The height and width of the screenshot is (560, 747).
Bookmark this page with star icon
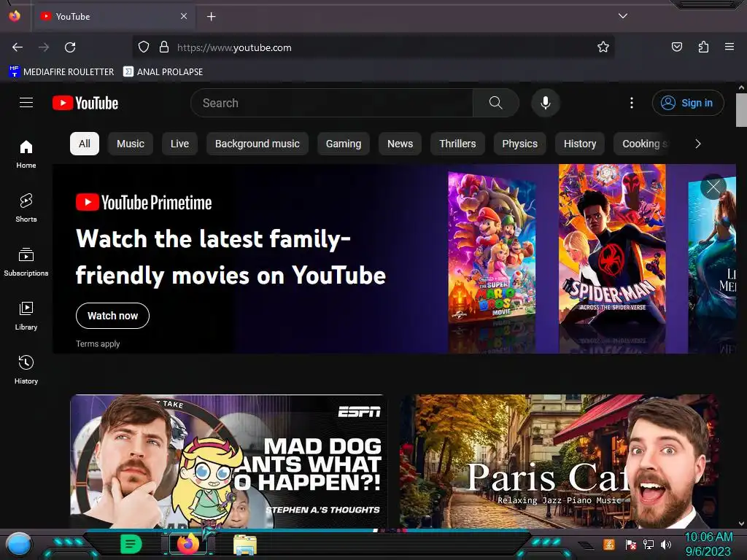click(603, 47)
